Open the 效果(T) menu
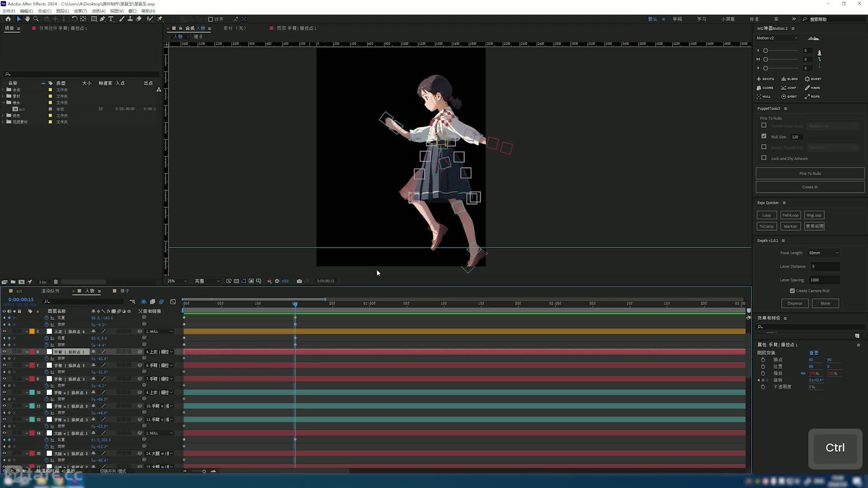 [x=80, y=11]
